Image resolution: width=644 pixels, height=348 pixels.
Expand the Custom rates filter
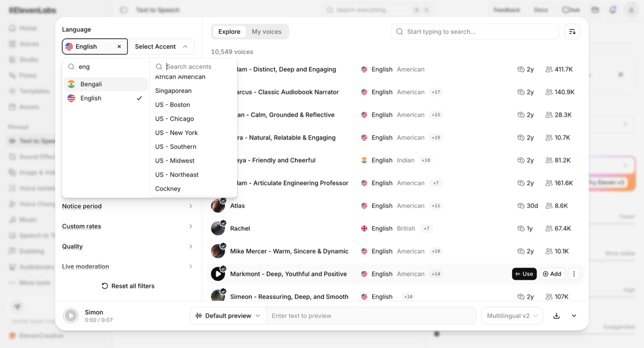click(x=128, y=226)
